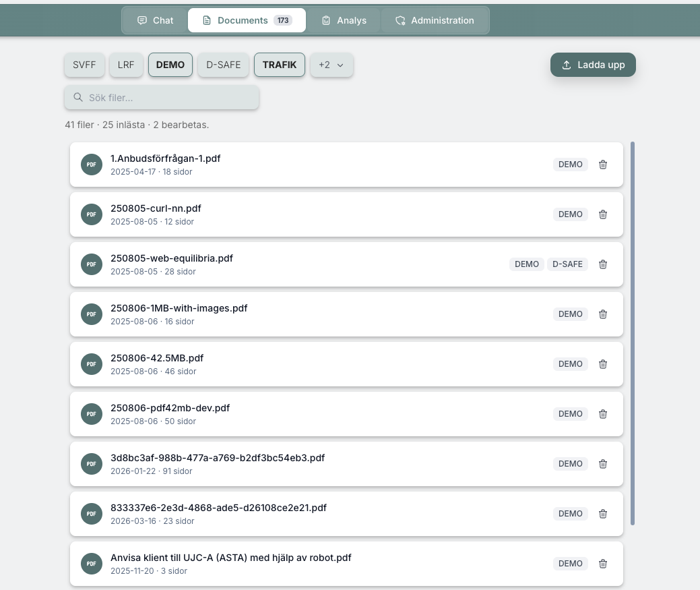
Task: Toggle the LRF filter chip
Action: [126, 65]
